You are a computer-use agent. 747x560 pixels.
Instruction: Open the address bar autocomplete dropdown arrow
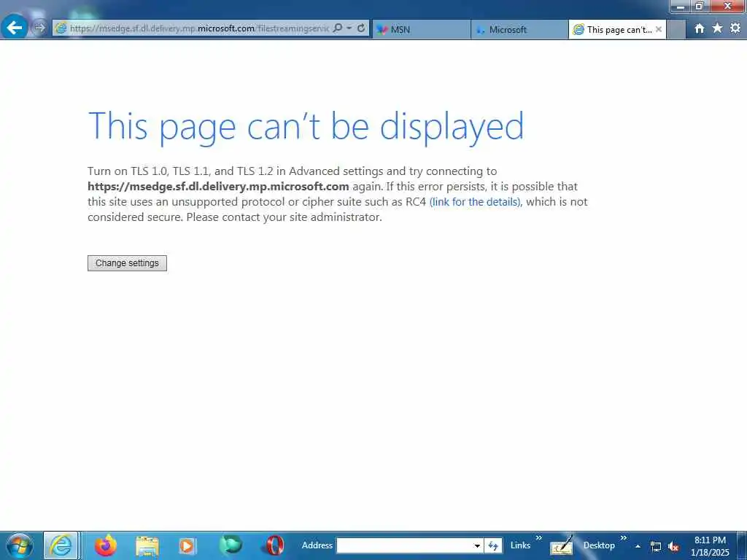[349, 28]
